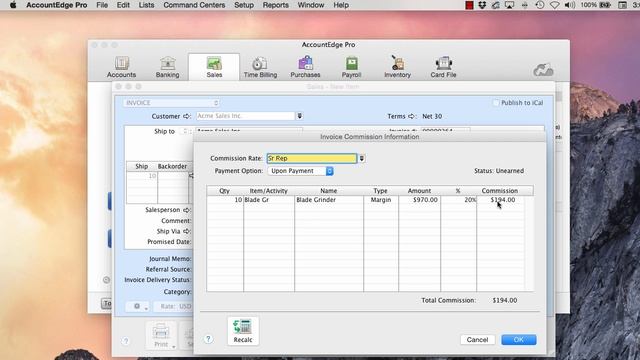Open help in the invoice window
Screen dimensions: 640x360
pyautogui.click(x=126, y=341)
